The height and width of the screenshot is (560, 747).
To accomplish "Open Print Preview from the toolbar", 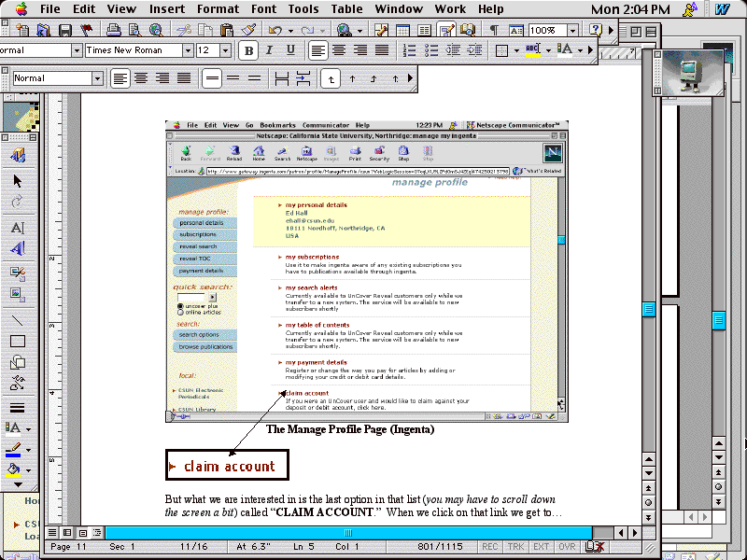I will point(134,31).
